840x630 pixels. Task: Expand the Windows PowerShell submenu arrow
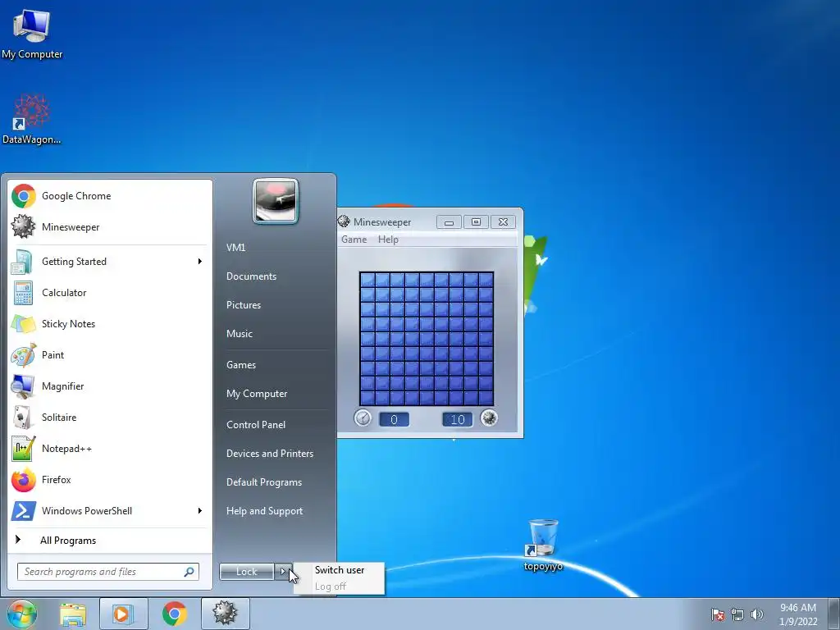[200, 510]
